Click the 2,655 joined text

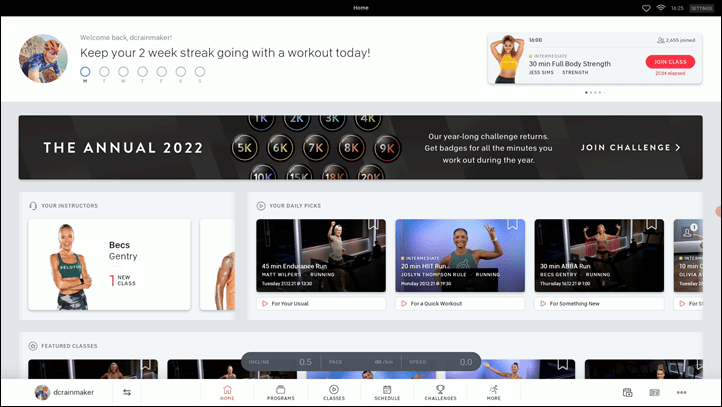coord(680,40)
